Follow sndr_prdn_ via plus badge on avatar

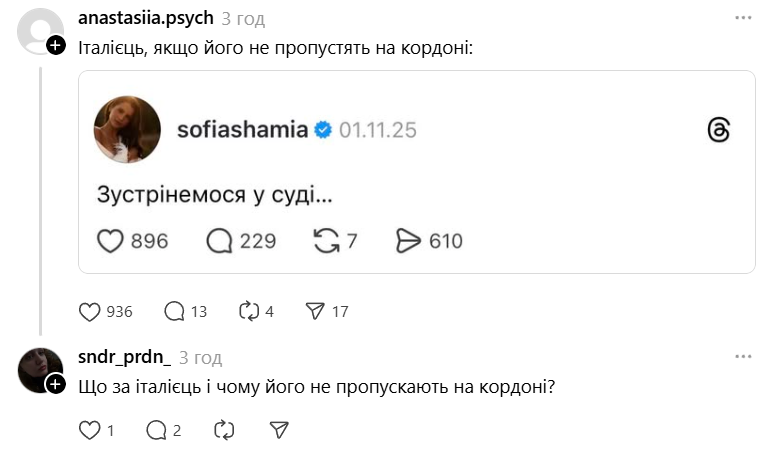click(x=57, y=384)
